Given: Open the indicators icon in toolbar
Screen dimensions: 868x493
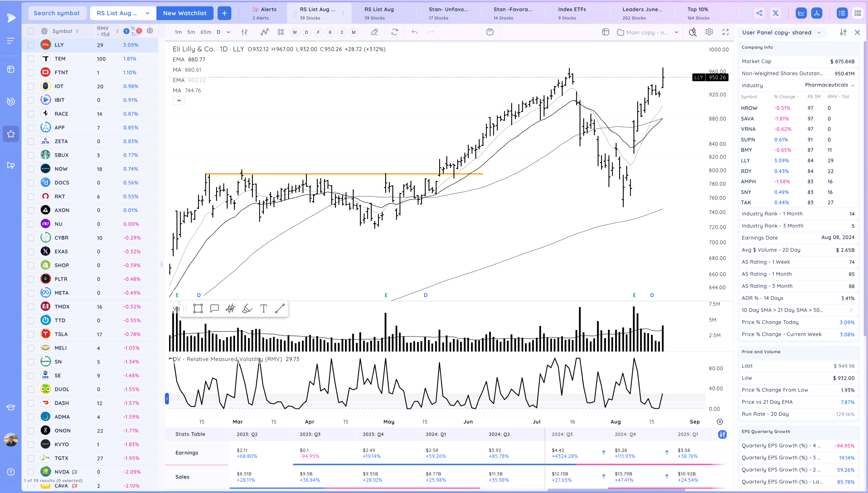Looking at the screenshot, I should coord(264,32).
